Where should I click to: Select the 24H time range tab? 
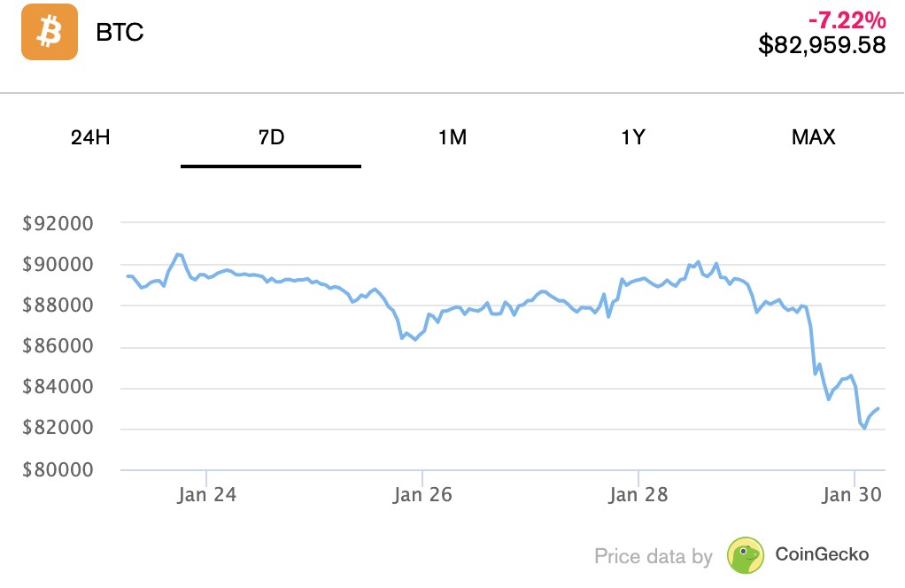(x=90, y=137)
